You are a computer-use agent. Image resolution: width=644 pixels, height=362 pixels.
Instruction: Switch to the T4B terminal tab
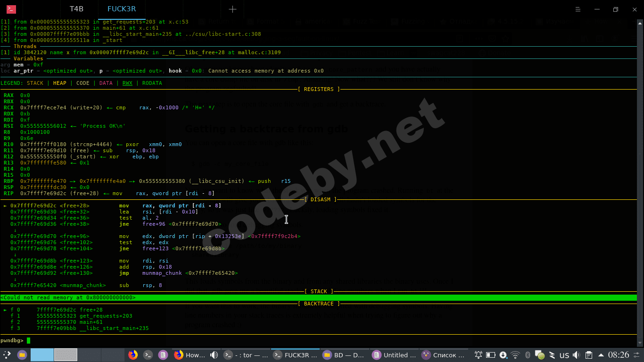tap(76, 9)
